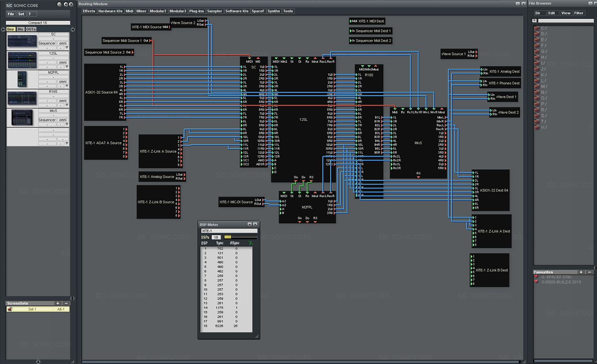
Task: Open File Browser path dropdown arrow
Action: click(x=534, y=20)
